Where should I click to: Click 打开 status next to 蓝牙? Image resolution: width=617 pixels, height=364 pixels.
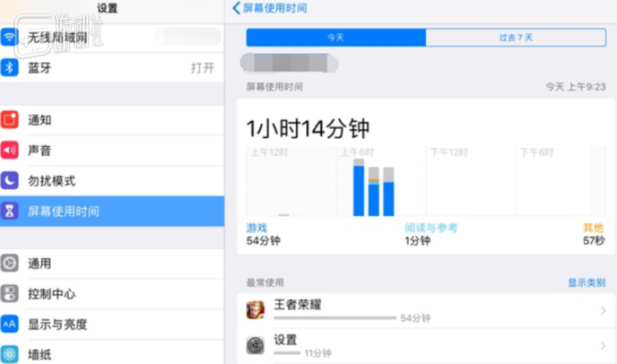[x=202, y=67]
